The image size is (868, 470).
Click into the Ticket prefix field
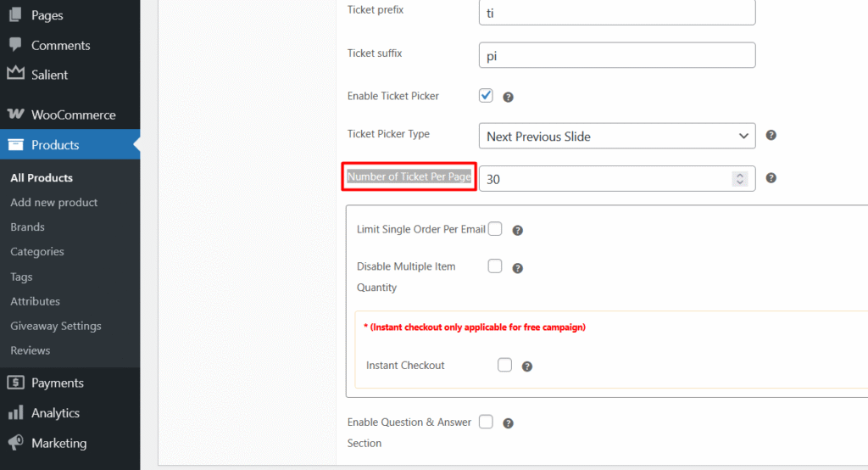tap(616, 13)
